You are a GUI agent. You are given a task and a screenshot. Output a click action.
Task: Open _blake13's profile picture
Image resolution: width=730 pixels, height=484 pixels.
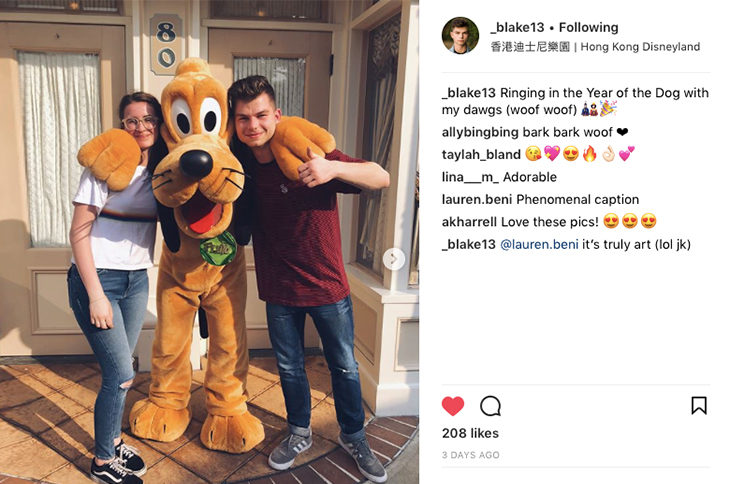coord(460,36)
